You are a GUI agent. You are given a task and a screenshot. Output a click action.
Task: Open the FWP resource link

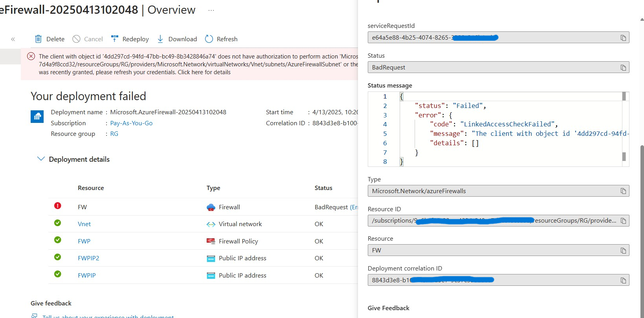click(x=84, y=241)
